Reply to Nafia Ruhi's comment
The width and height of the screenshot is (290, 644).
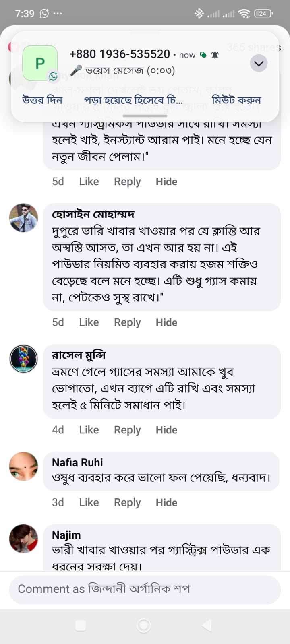click(x=127, y=502)
